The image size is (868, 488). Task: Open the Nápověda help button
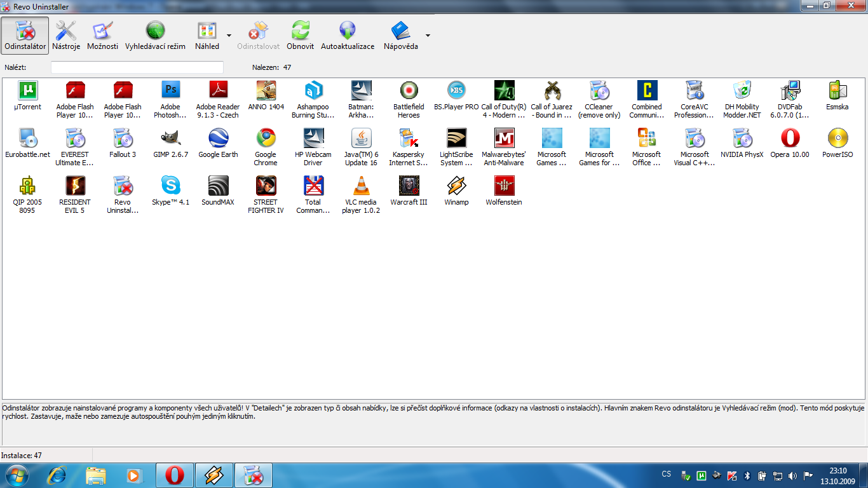point(401,36)
